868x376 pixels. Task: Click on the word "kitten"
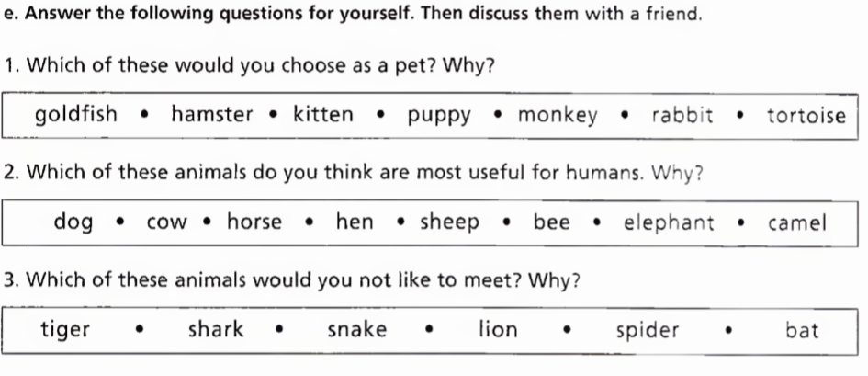pos(323,115)
